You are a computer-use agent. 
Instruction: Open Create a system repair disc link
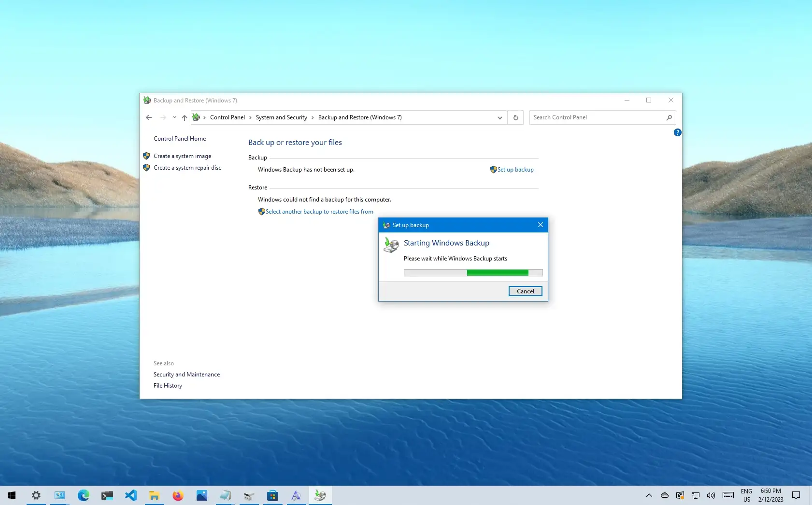pyautogui.click(x=187, y=168)
